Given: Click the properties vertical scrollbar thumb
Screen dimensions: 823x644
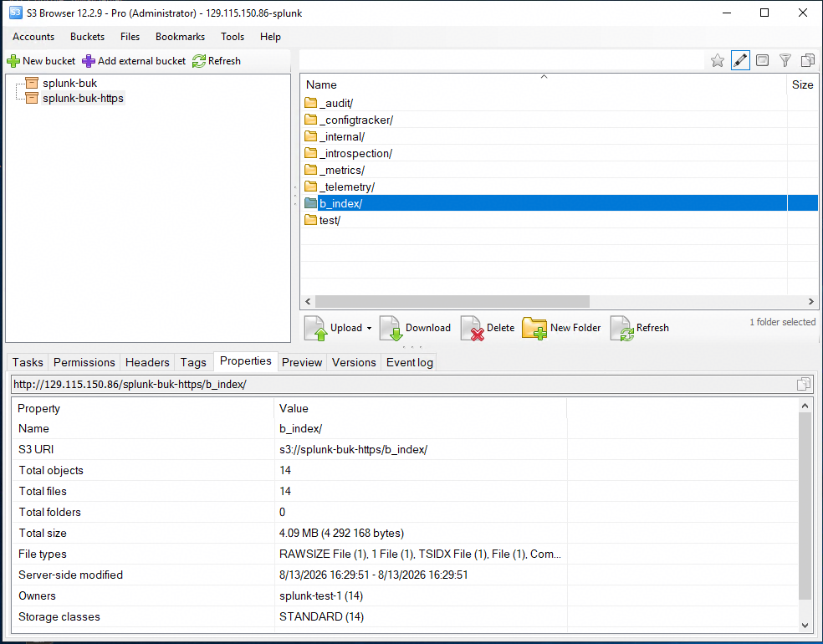Looking at the screenshot, I should tap(805, 505).
